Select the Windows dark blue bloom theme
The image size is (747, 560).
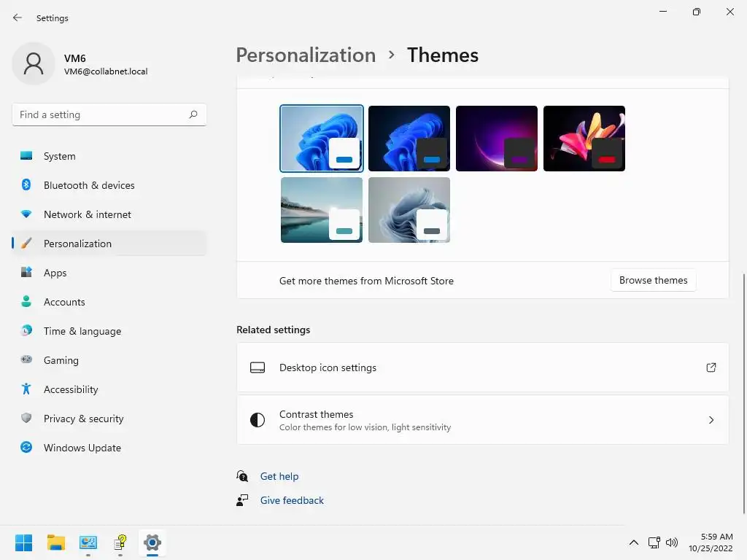tap(409, 139)
